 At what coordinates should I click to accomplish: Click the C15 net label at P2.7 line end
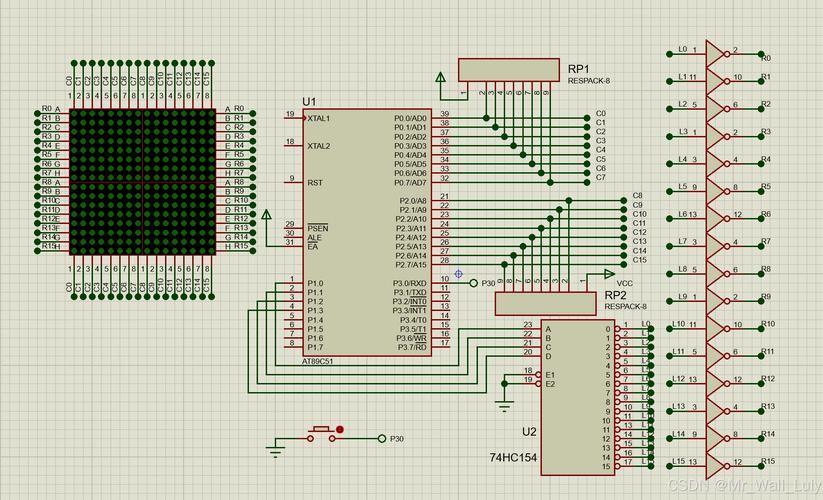point(640,260)
